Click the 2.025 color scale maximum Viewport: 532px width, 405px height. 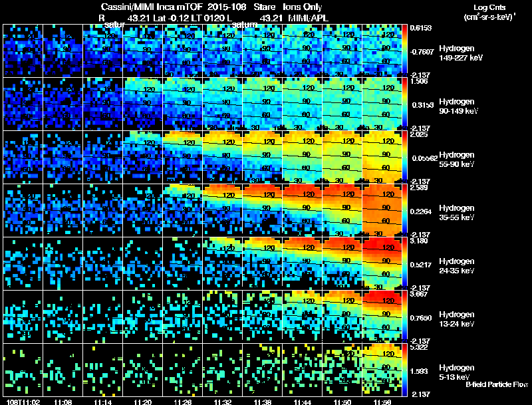419,134
